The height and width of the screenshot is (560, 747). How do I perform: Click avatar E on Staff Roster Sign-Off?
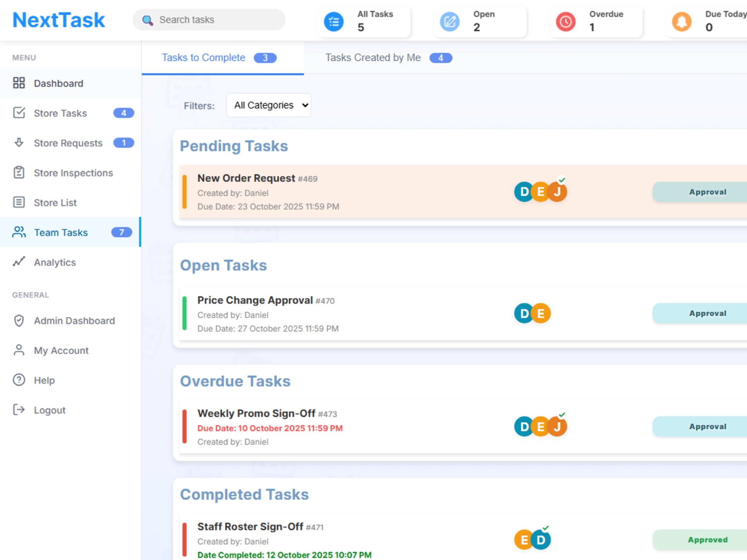(x=524, y=540)
